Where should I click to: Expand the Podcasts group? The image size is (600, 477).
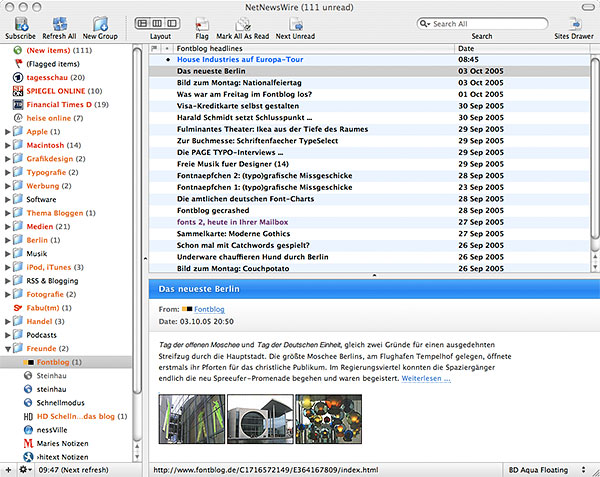7,335
